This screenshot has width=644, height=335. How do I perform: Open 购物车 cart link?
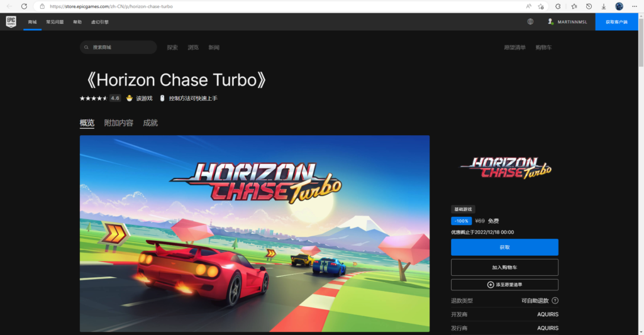[543, 48]
